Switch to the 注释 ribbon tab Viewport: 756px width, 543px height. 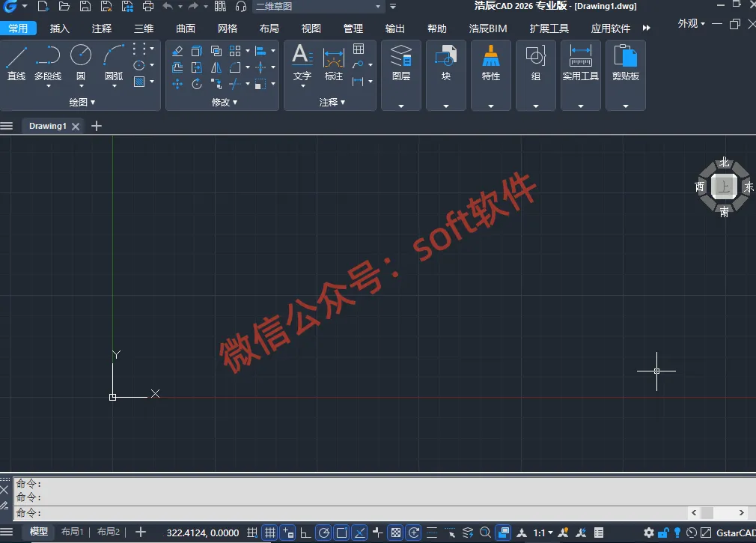[x=102, y=28]
